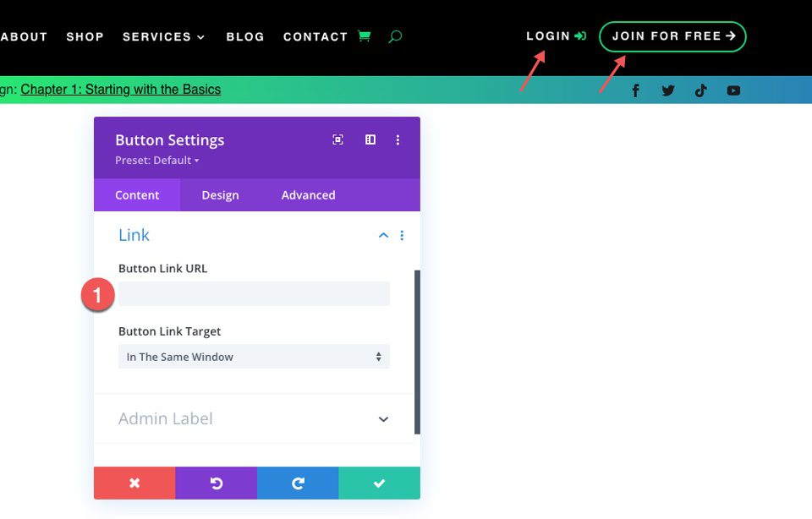Screen dimensions: 812x519
Task: Open the shopping cart in the navbar
Action: click(x=365, y=36)
